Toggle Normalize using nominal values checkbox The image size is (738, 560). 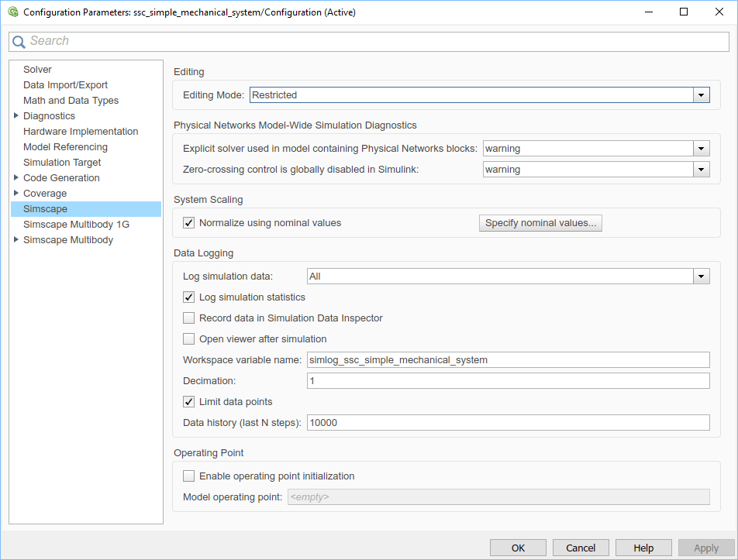click(x=188, y=223)
